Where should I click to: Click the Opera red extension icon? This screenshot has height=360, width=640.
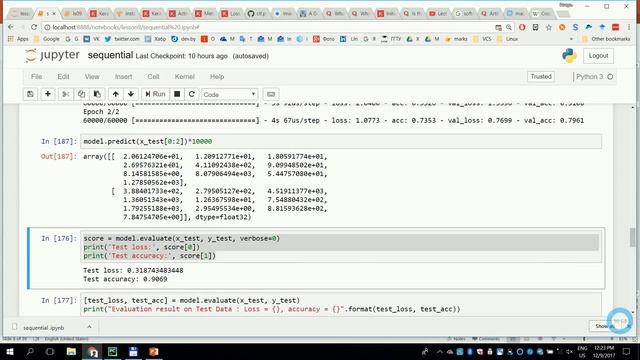(x=522, y=27)
